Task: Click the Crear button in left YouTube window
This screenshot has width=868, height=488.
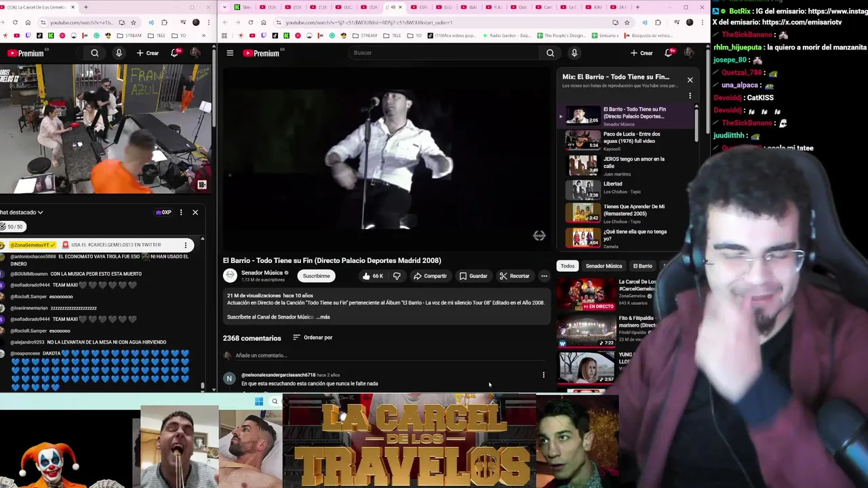Action: 147,53
